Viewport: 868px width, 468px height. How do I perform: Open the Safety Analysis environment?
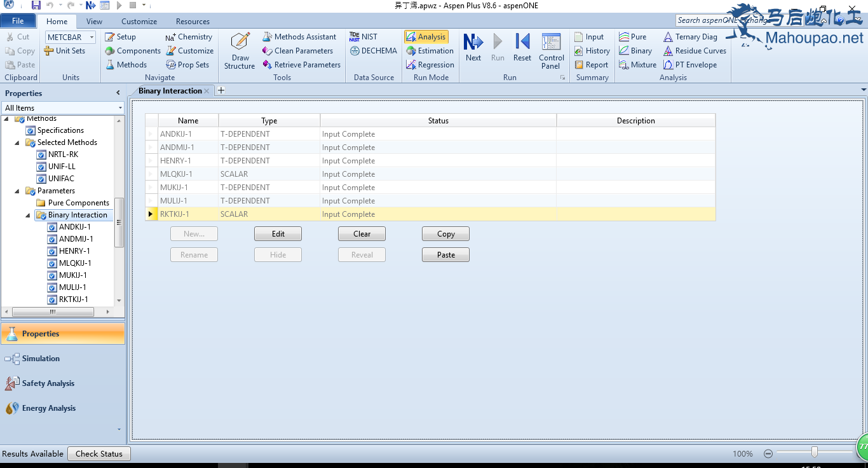[x=62, y=383]
